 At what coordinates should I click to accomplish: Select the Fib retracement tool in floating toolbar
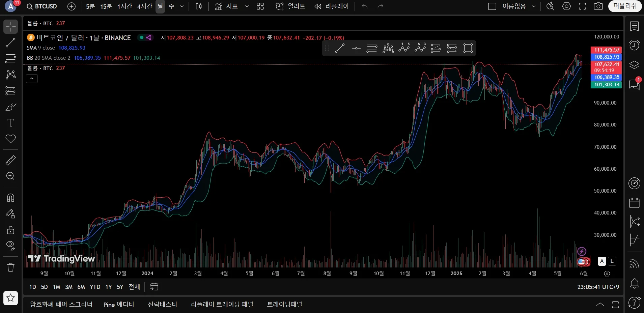click(372, 48)
